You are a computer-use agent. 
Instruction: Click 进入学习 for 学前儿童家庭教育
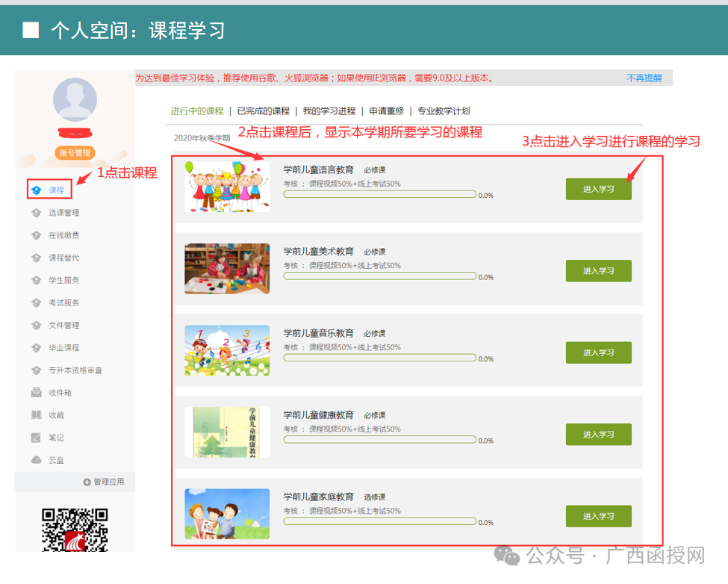599,516
